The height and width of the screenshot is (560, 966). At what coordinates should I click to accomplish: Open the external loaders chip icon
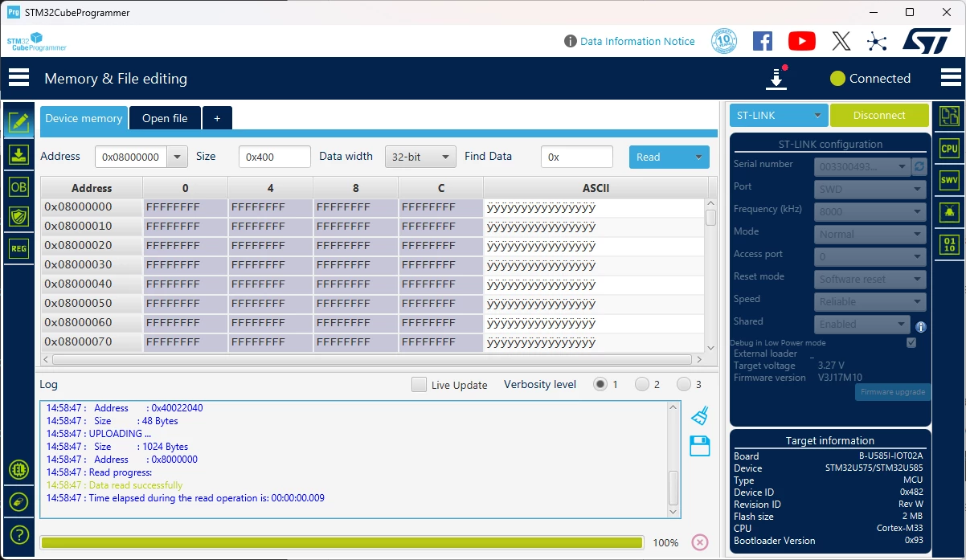click(x=18, y=470)
